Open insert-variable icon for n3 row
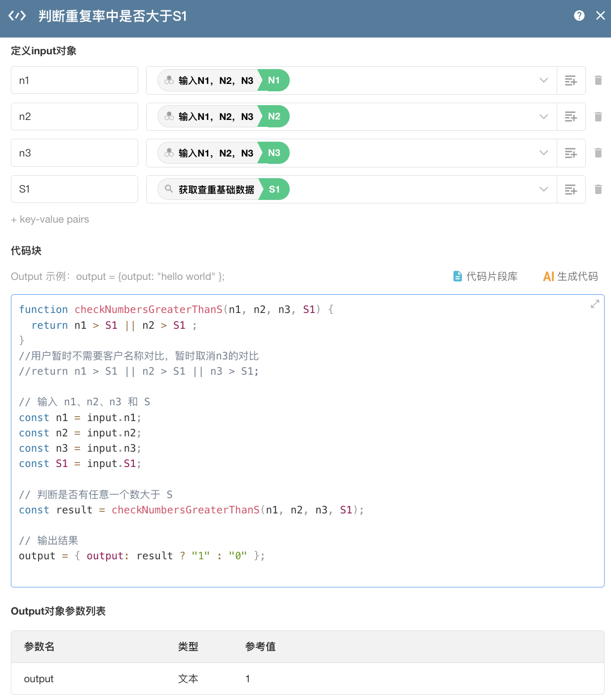This screenshot has width=611, height=700. [571, 153]
